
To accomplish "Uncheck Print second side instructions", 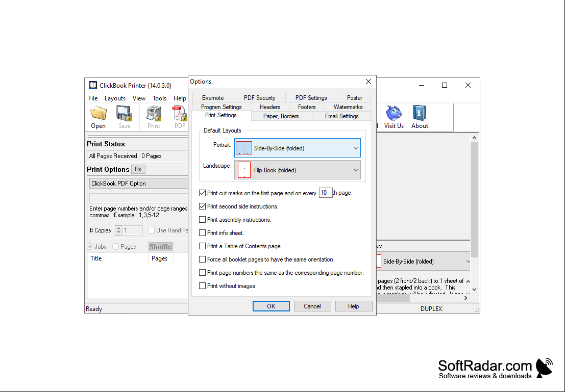I will (x=203, y=206).
